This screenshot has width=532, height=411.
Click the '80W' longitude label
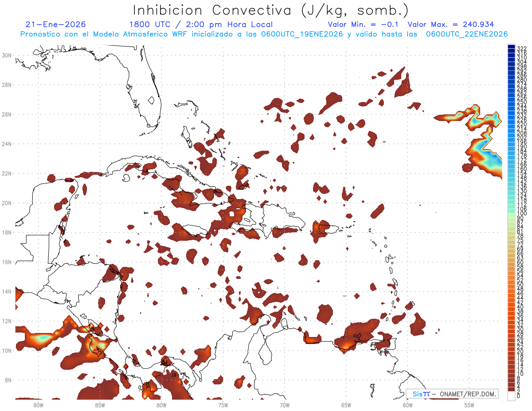pos(161,405)
